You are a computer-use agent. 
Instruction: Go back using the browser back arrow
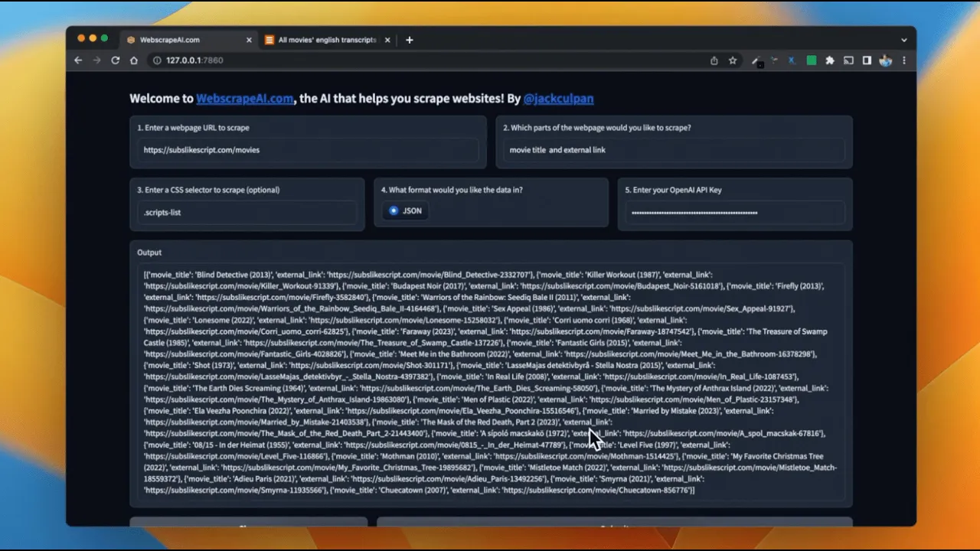(x=78, y=60)
